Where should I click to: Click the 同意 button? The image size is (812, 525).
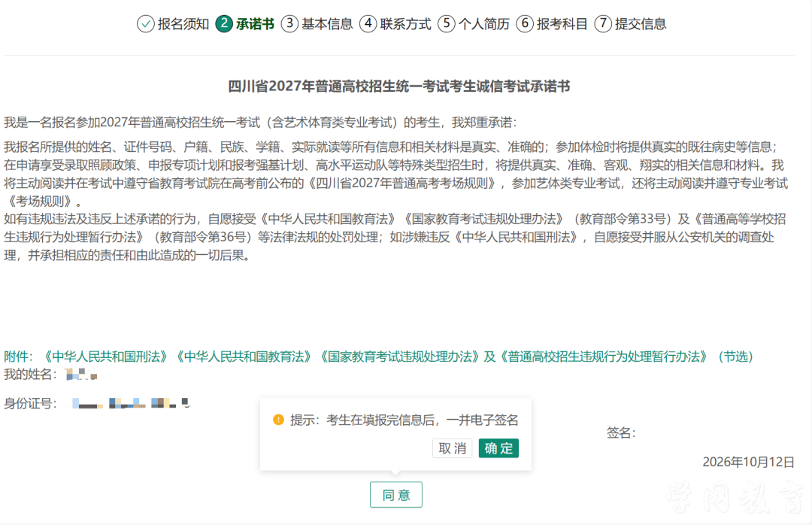pyautogui.click(x=396, y=495)
